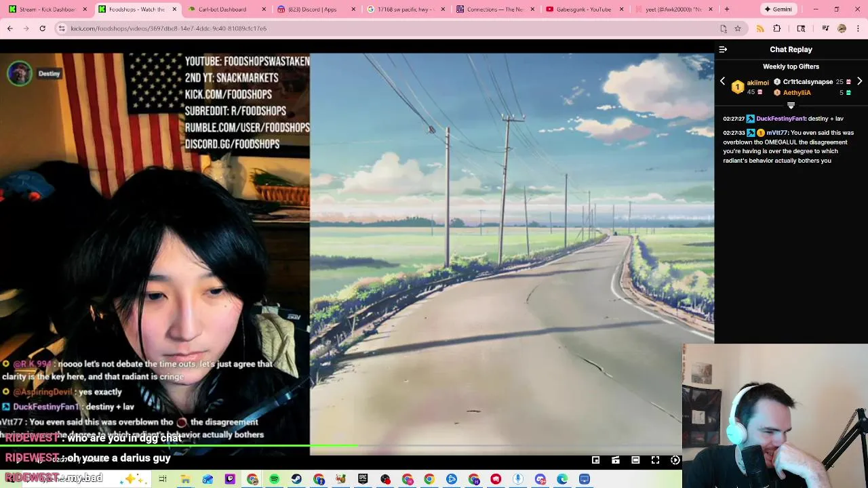View site information icon in address bar
The height and width of the screenshot is (488, 868).
pyautogui.click(x=62, y=28)
